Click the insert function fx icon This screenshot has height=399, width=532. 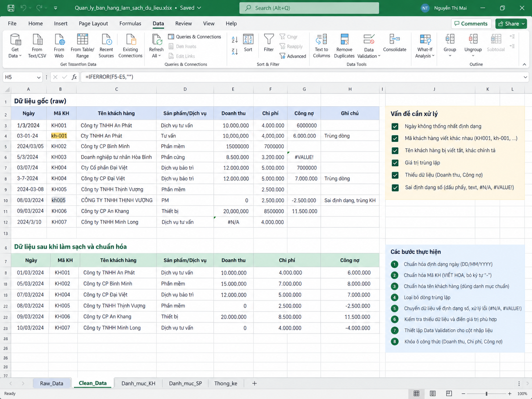coord(74,77)
